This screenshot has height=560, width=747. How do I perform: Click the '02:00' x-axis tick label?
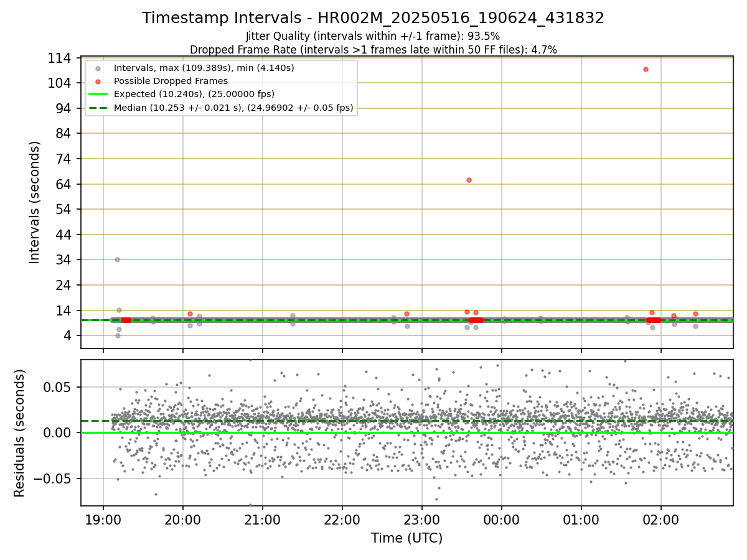point(661,520)
